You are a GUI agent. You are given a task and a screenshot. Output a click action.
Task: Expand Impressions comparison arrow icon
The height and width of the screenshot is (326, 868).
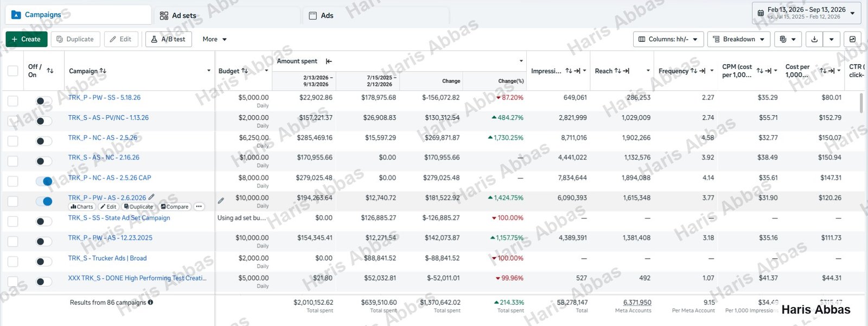point(577,71)
